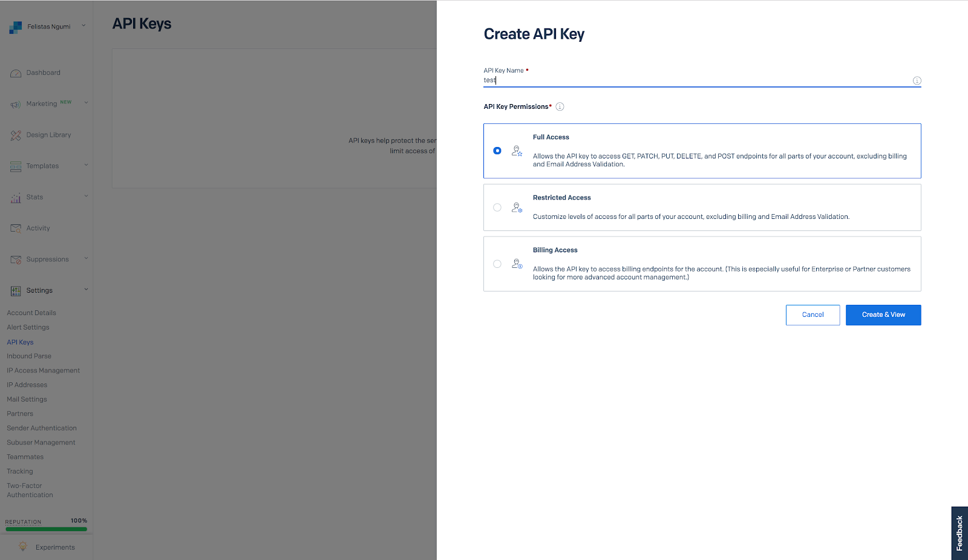This screenshot has height=560, width=968.
Task: Click the Stats bar chart icon
Action: [x=16, y=197]
